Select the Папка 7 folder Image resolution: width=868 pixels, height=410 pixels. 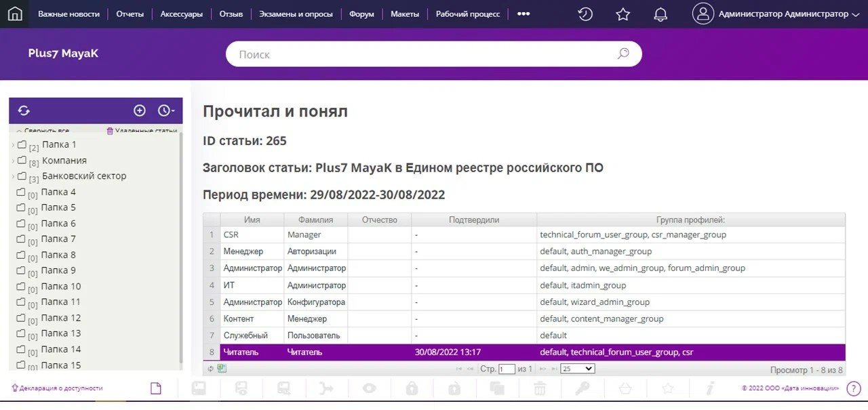pos(58,239)
